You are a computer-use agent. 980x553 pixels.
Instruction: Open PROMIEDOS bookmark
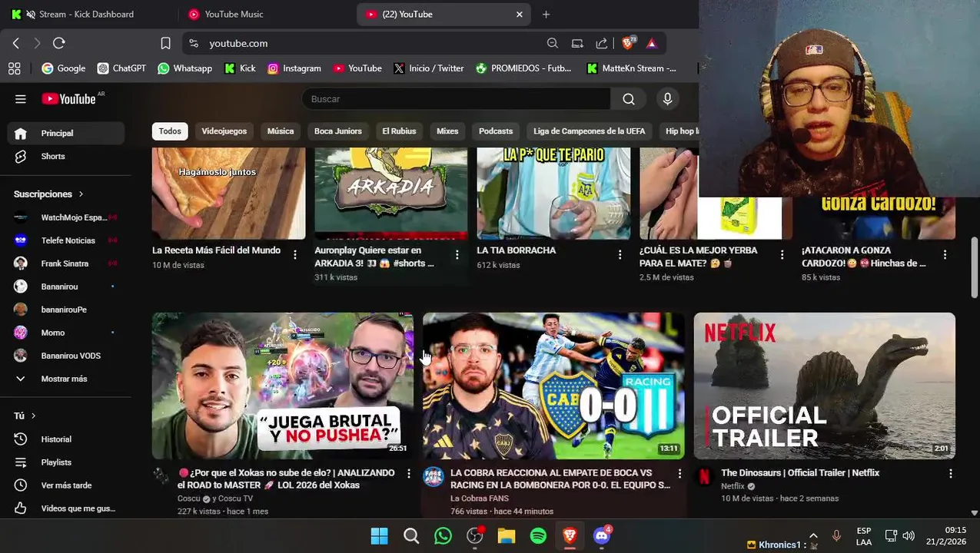pyautogui.click(x=523, y=68)
